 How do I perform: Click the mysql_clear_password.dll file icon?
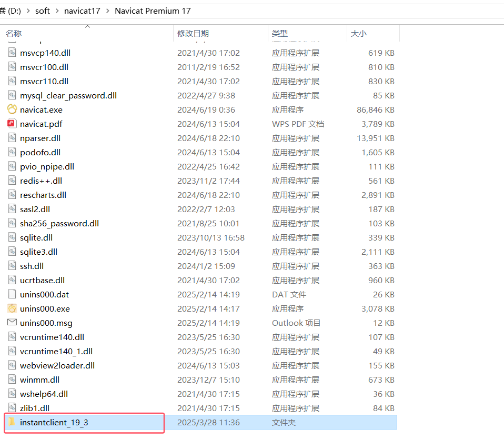[x=12, y=95]
